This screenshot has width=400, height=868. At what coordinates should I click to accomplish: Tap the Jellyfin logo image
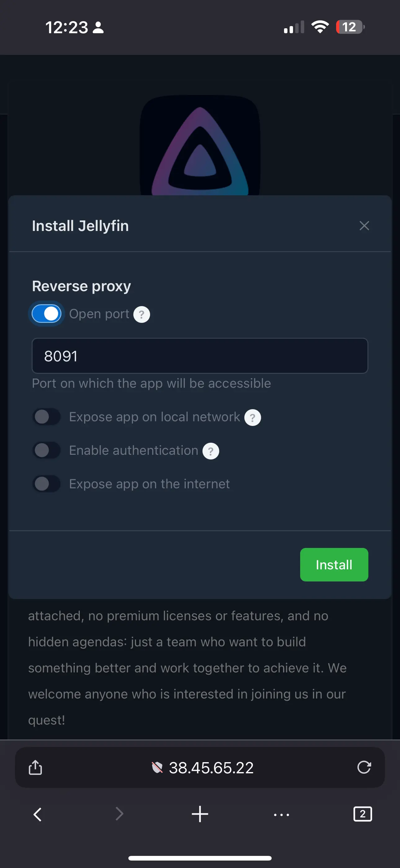point(200,146)
